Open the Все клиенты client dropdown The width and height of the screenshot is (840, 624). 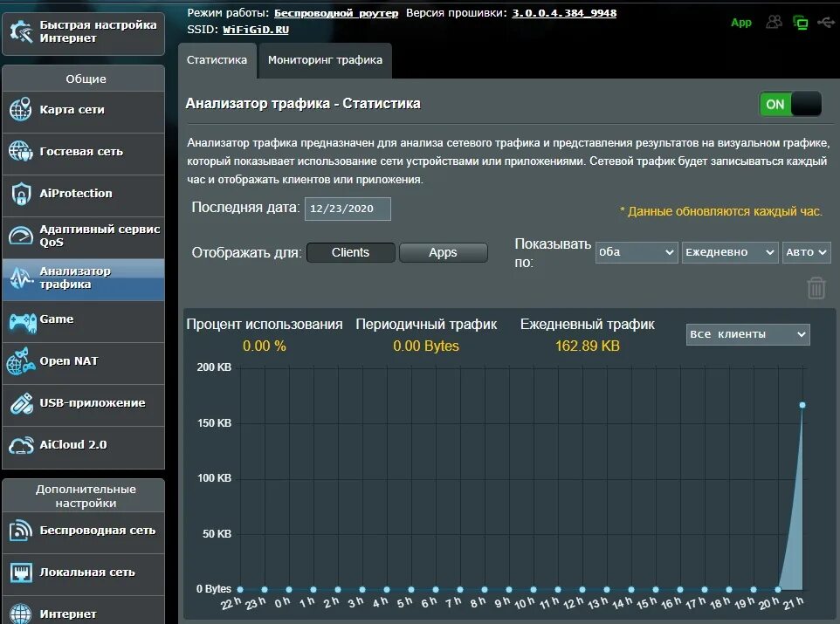pos(747,334)
